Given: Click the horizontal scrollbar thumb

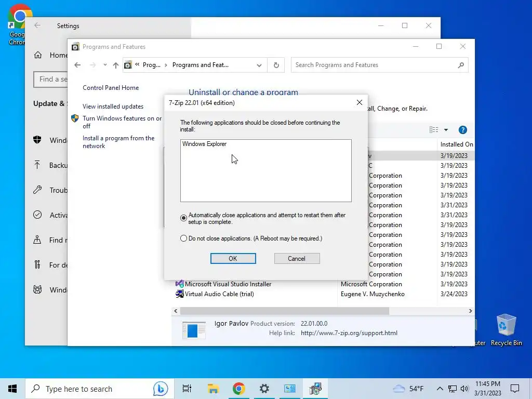Looking at the screenshot, I should tap(285, 311).
